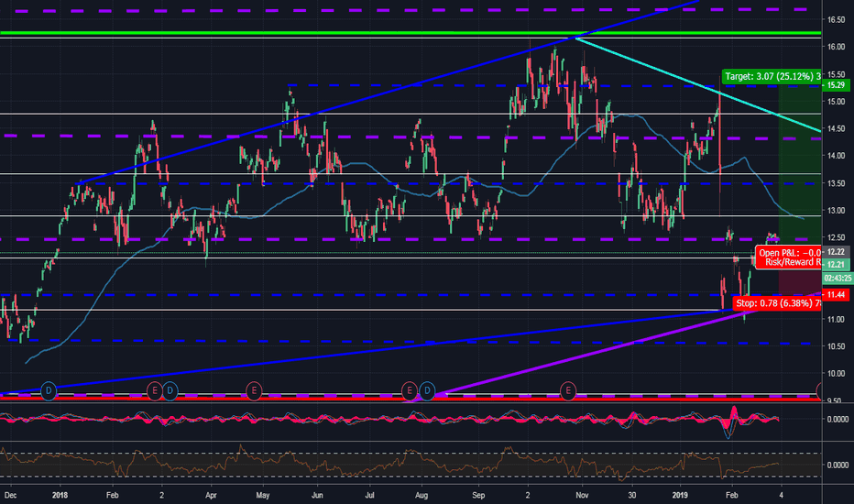This screenshot has width=854, height=504.
Task: Click the 12.50 price axis label
Action: [x=836, y=237]
